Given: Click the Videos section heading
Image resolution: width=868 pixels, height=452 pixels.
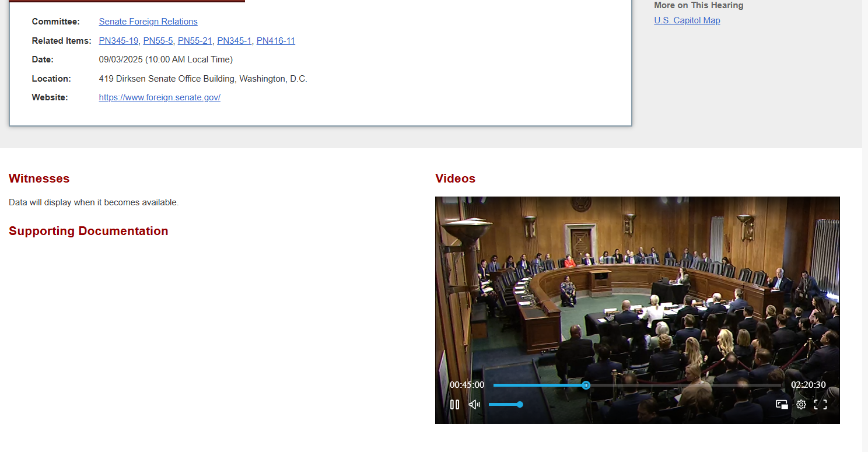Looking at the screenshot, I should tap(455, 178).
